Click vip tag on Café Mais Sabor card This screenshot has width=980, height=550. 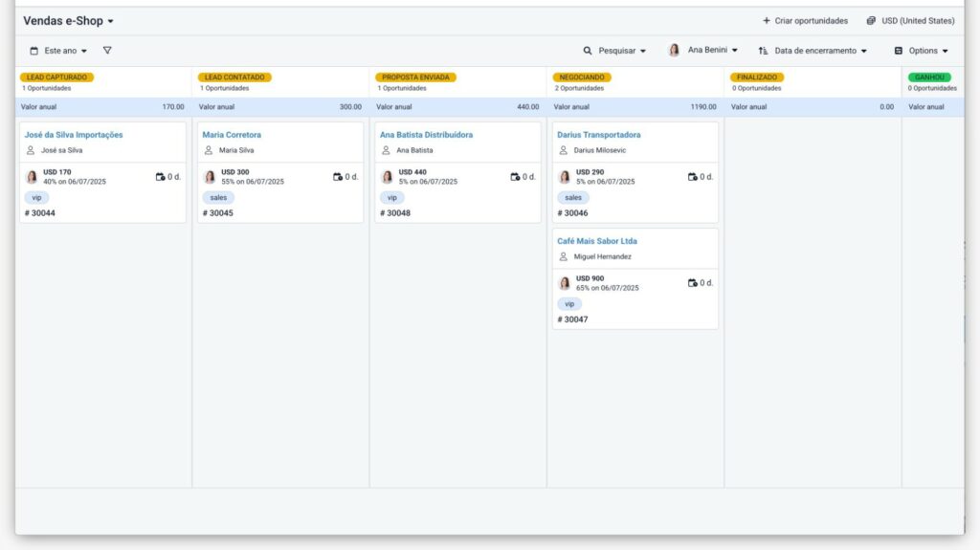(569, 304)
